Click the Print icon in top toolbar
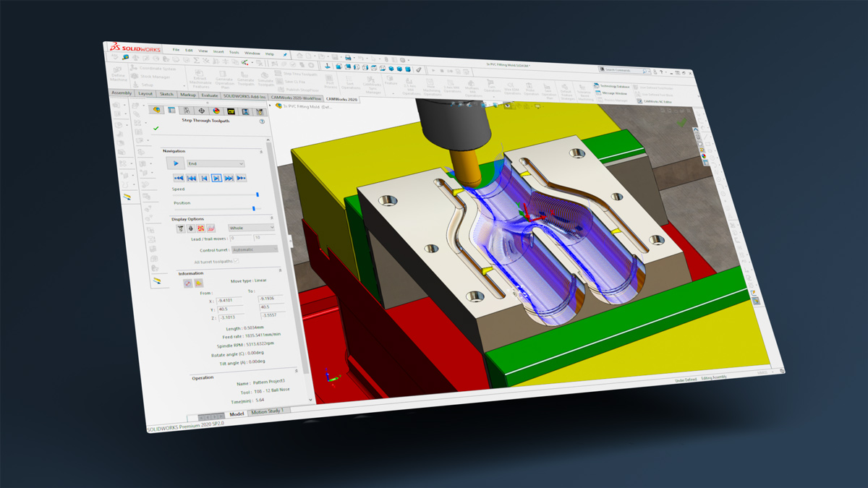 click(x=348, y=56)
